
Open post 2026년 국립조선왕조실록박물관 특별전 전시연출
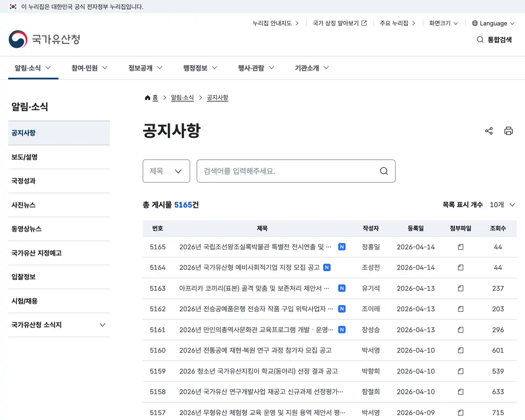point(255,247)
